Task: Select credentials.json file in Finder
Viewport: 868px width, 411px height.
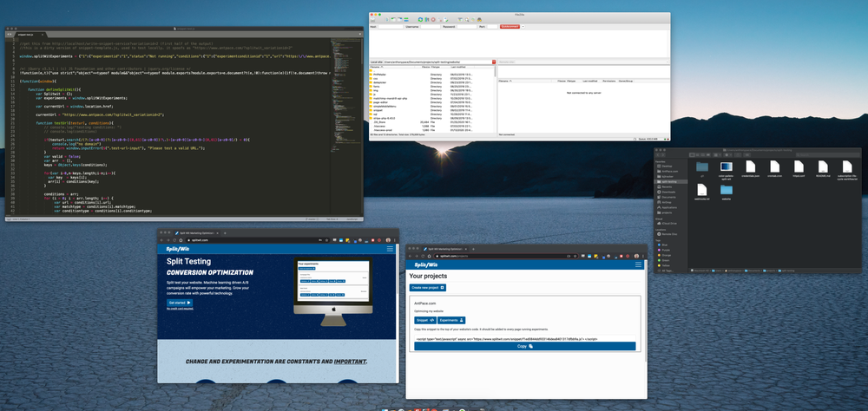Action: 750,169
